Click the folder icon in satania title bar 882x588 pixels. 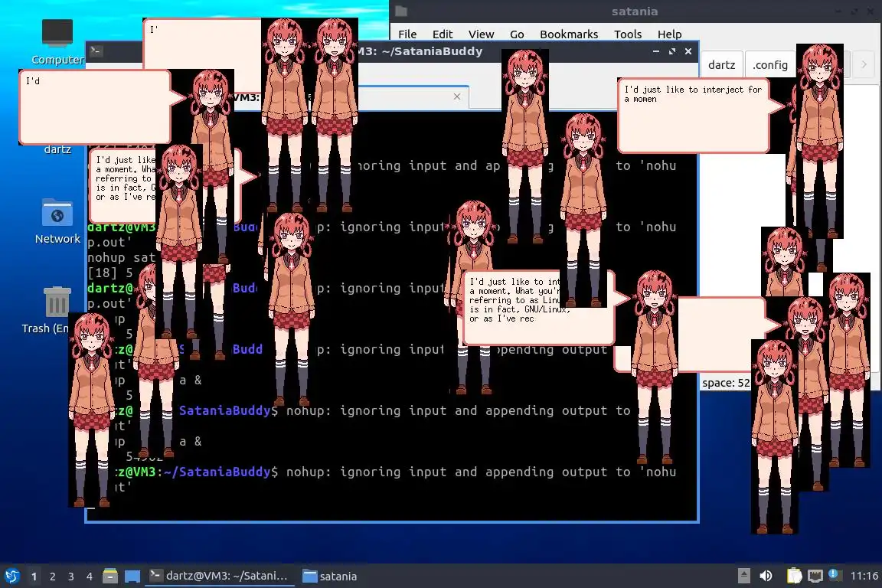coord(401,11)
